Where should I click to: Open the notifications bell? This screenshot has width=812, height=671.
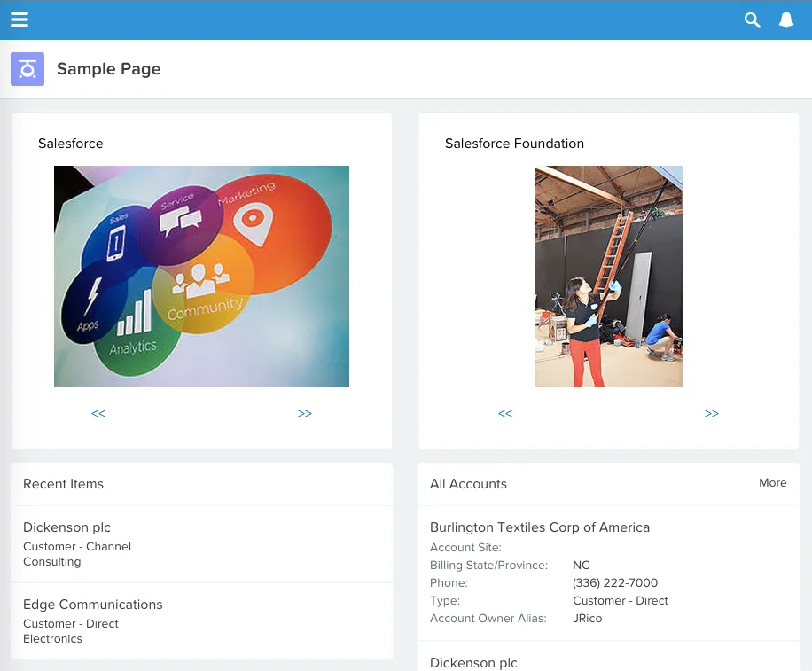coord(786,20)
